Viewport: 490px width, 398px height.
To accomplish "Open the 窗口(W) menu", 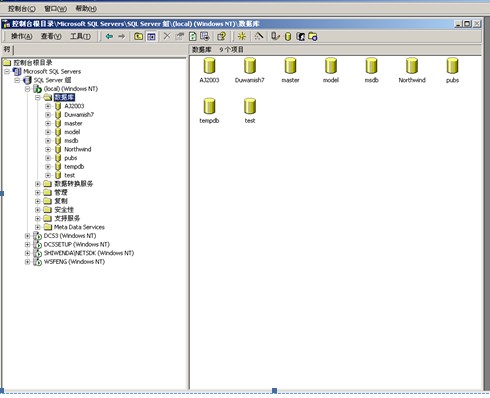I will click(56, 9).
